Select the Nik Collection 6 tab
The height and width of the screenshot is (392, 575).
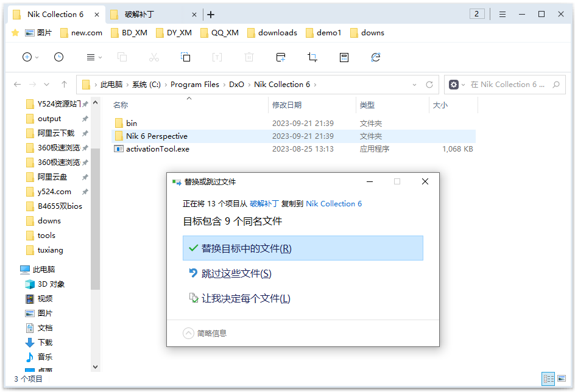(x=55, y=15)
